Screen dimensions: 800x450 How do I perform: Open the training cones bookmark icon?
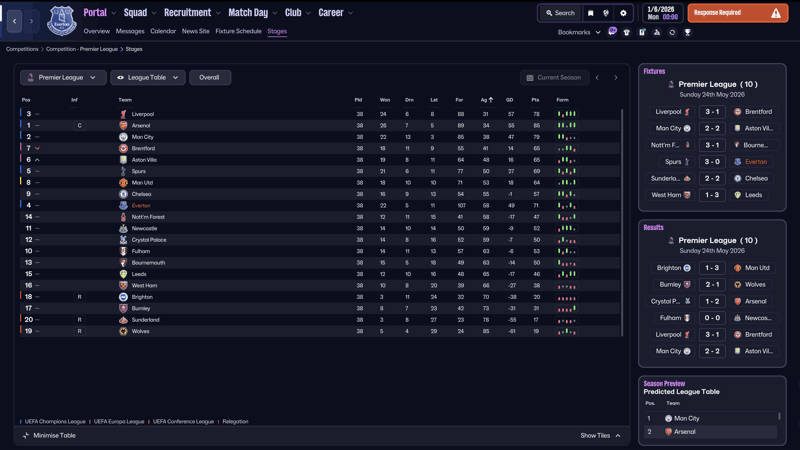point(657,32)
